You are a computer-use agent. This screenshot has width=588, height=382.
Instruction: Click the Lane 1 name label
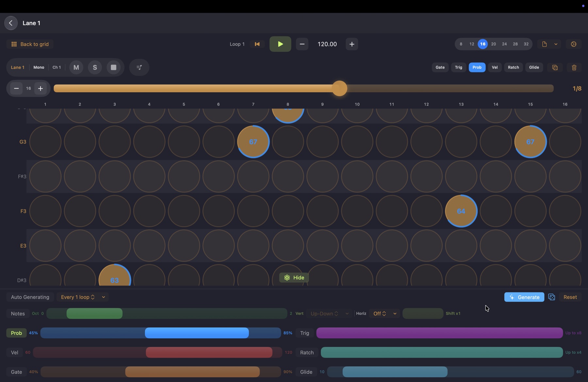point(18,67)
